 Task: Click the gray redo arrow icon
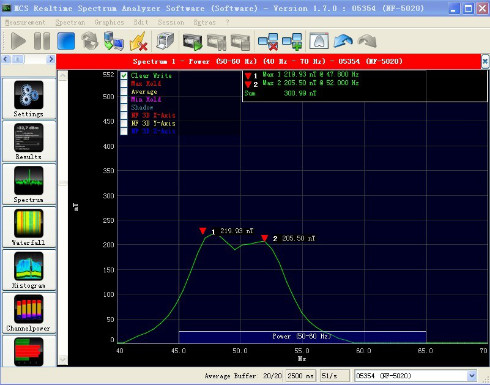click(367, 41)
